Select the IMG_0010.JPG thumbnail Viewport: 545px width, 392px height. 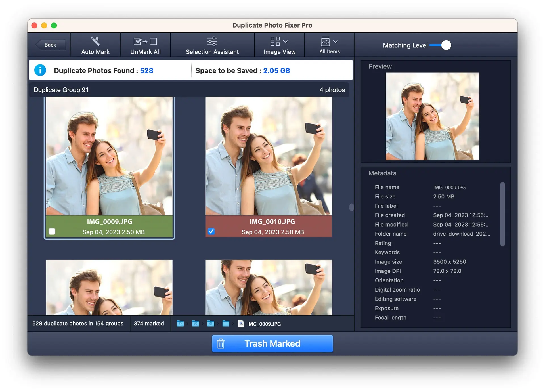point(269,156)
